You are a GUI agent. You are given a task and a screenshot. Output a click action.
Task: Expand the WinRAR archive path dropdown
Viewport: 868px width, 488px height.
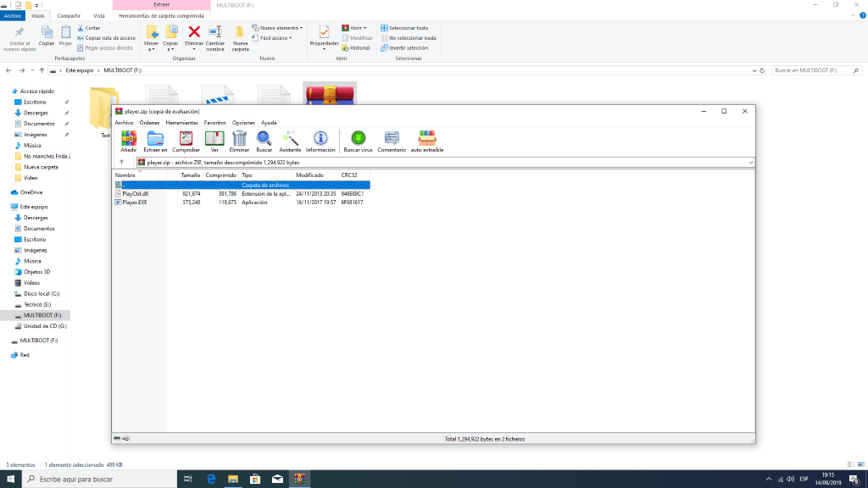(751, 162)
